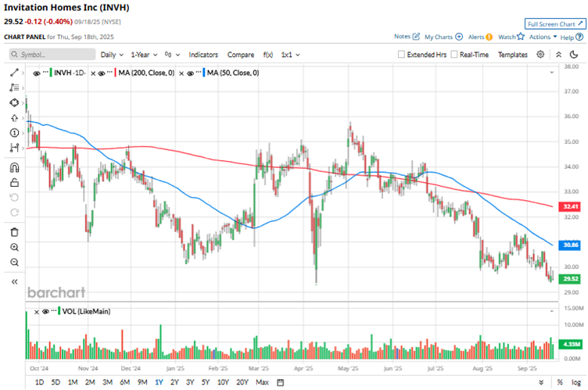
Task: Collapse the drawing tools sidebar
Action: click(14, 281)
